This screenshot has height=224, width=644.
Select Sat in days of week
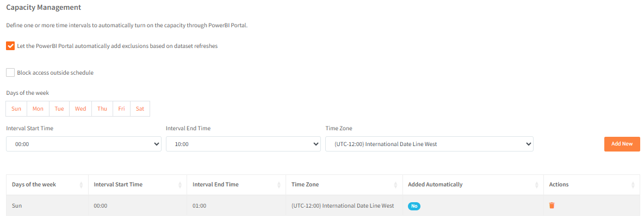[140, 108]
